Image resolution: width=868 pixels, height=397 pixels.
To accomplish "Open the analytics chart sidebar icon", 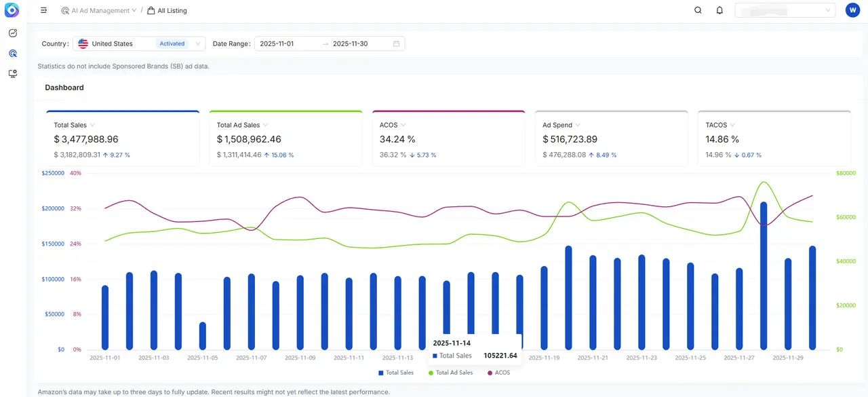I will point(12,33).
